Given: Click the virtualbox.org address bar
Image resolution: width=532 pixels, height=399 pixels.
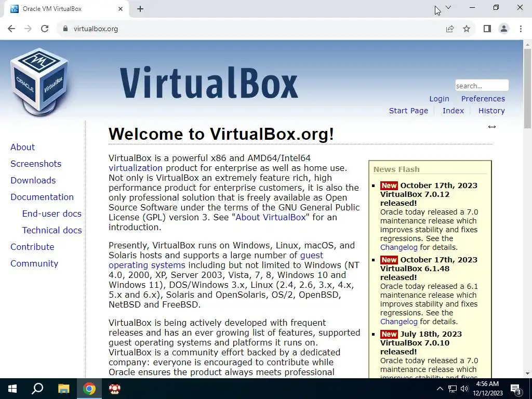Looking at the screenshot, I should coord(251,29).
